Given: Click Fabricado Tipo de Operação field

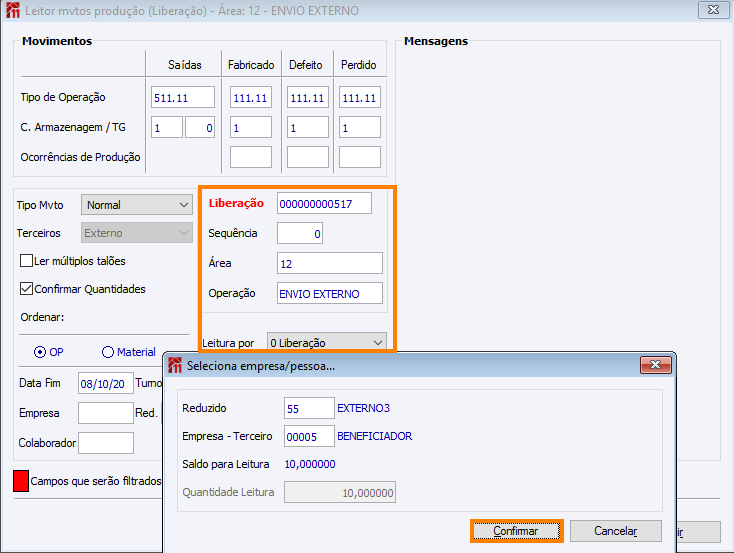Looking at the screenshot, I should tap(251, 97).
